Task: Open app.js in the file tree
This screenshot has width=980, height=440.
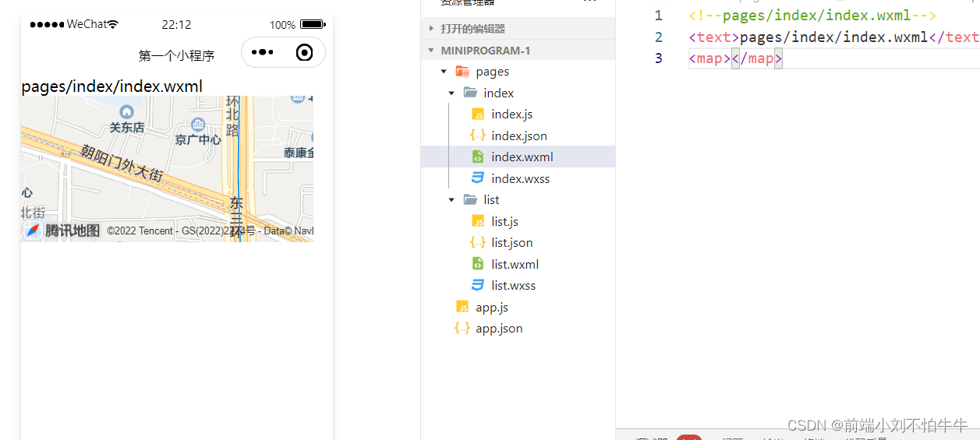Action: point(492,307)
